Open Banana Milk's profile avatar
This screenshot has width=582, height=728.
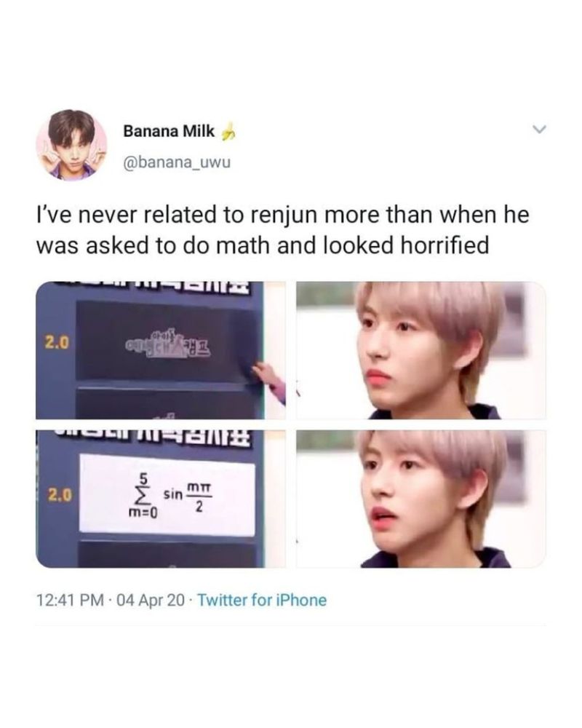[x=72, y=145]
